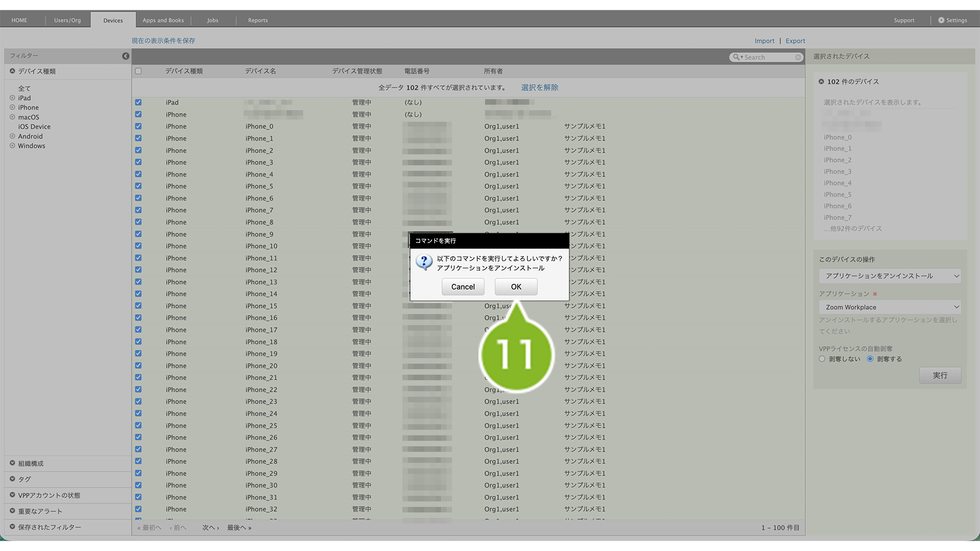Image resolution: width=980 pixels, height=551 pixels.
Task: Confirm command with OK button
Action: click(515, 287)
